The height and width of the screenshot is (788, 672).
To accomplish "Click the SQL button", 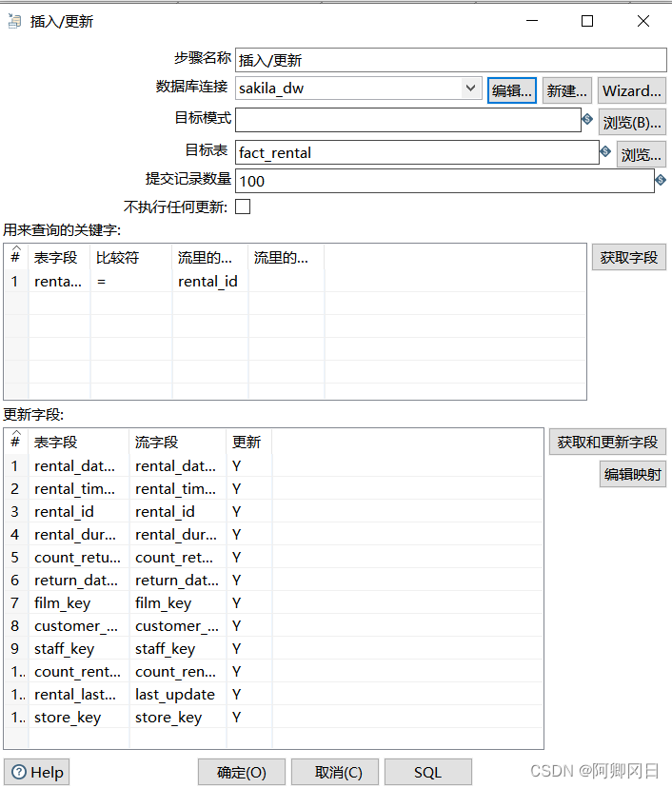I will [427, 772].
